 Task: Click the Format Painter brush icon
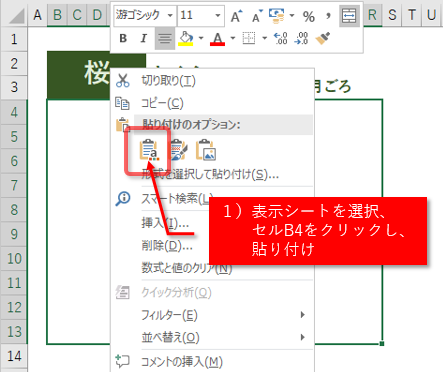coord(323,39)
